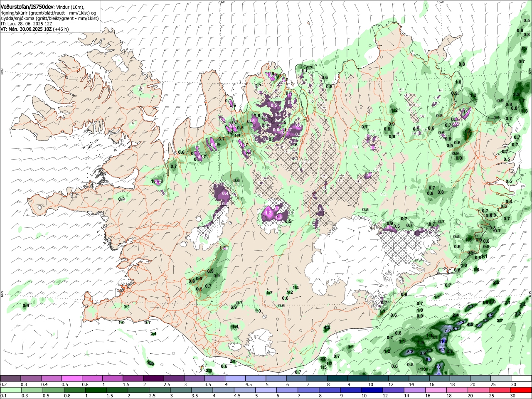Pick the darkest purple 2 swatch in upper legend
This screenshot has height=399, width=532.
coord(153,379)
